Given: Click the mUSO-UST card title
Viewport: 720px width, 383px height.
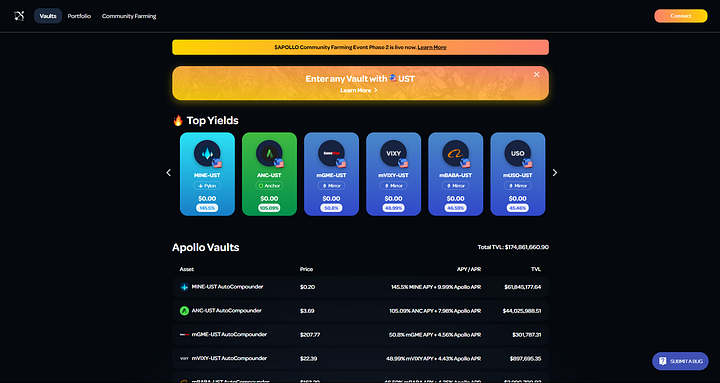Looking at the screenshot, I should pyautogui.click(x=518, y=175).
